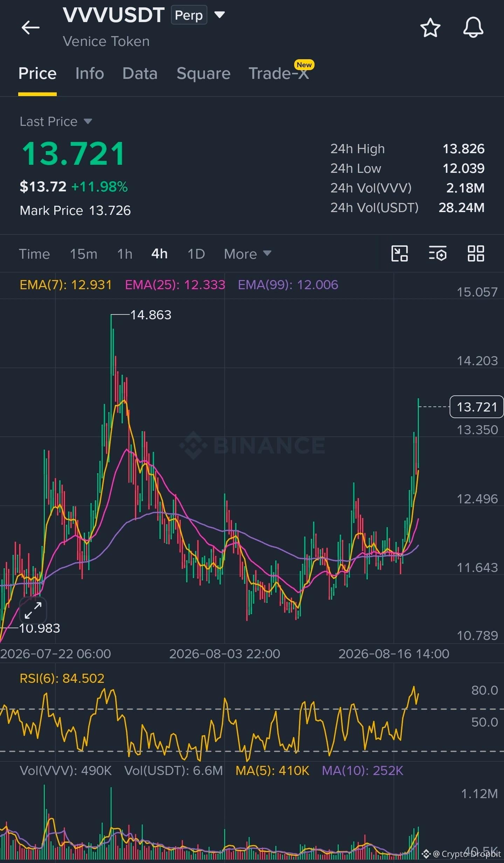
Task: Tap the 24h Vol(USDT) value 28.24M
Action: coord(462,208)
